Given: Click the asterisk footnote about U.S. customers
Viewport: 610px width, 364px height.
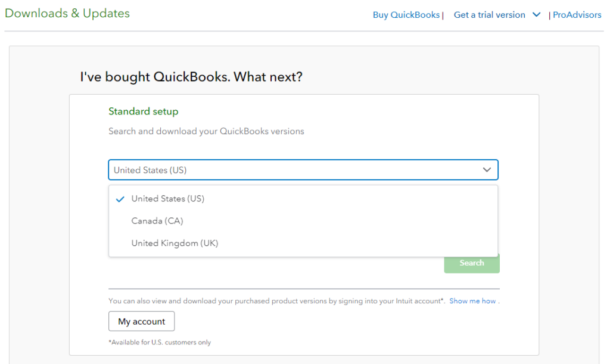Looking at the screenshot, I should (160, 343).
